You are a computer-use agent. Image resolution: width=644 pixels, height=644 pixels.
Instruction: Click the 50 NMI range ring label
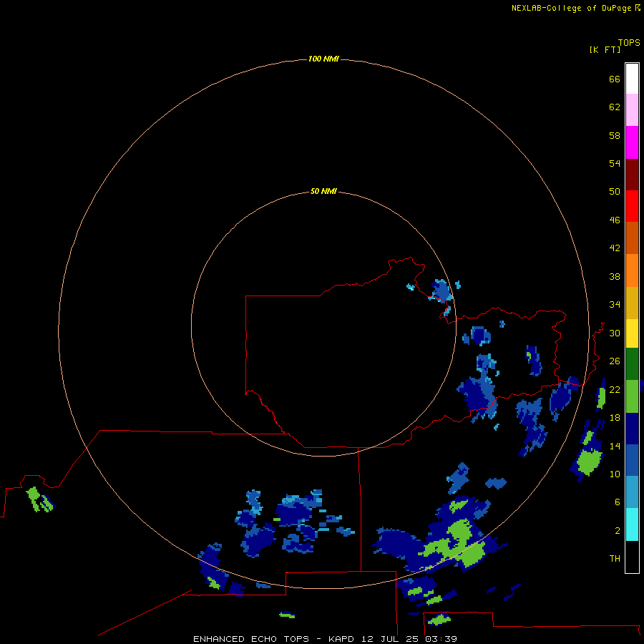coord(323,191)
